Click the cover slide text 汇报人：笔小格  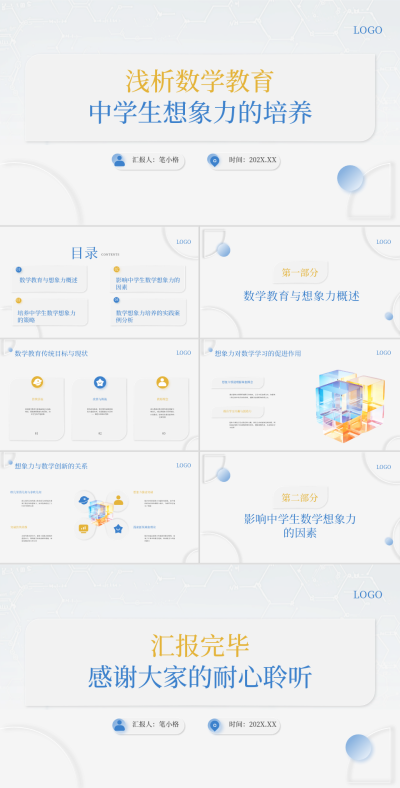(155, 160)
